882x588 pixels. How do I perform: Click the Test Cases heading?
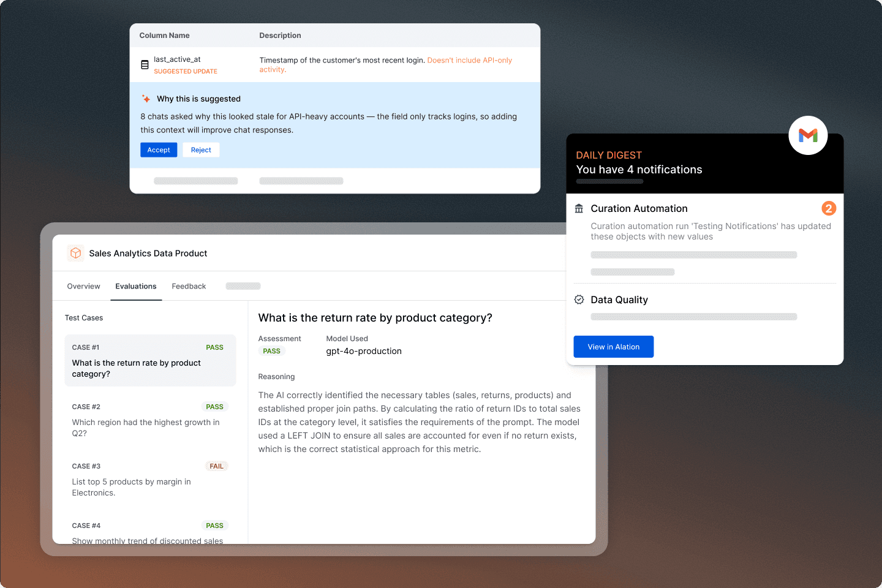[84, 318]
